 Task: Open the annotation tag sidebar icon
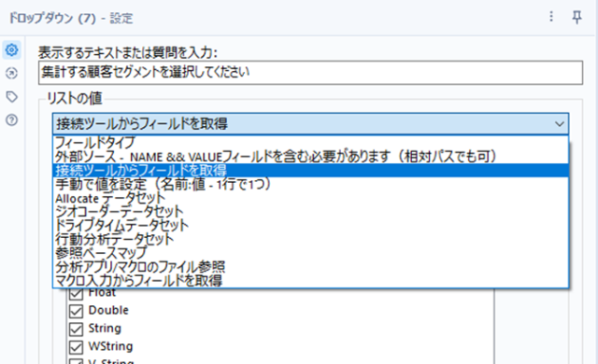coord(12,97)
